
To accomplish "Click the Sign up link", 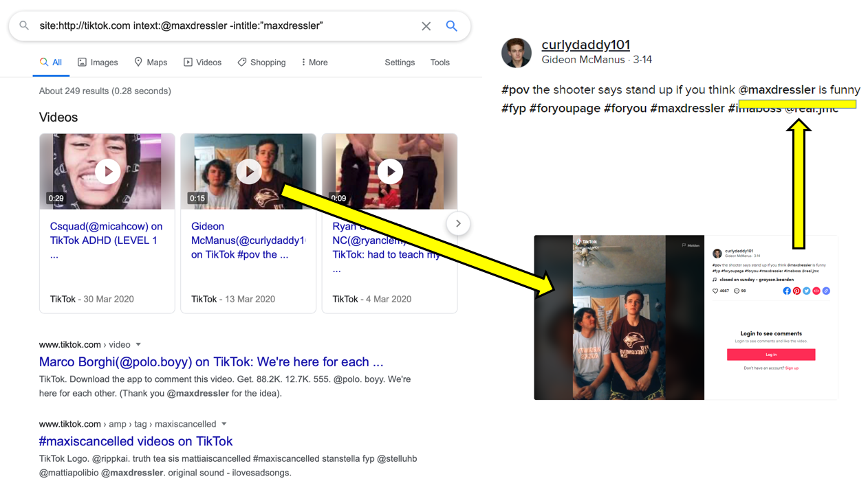I will pos(792,368).
